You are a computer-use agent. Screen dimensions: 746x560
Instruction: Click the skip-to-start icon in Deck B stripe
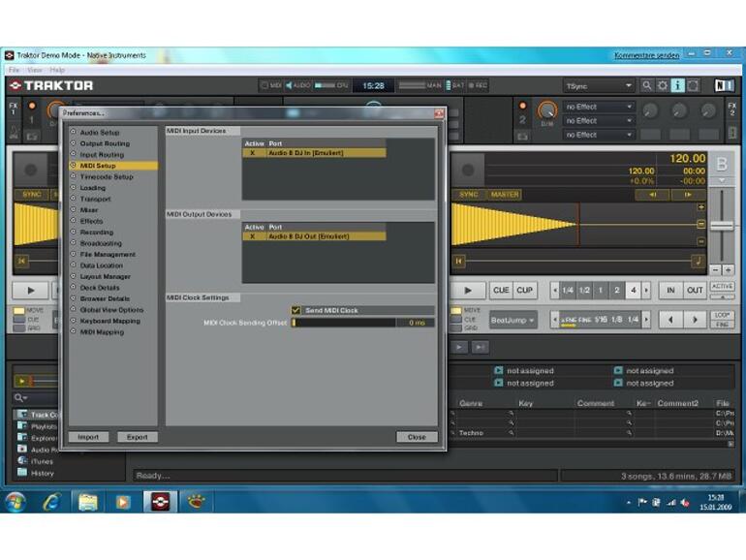[458, 262]
